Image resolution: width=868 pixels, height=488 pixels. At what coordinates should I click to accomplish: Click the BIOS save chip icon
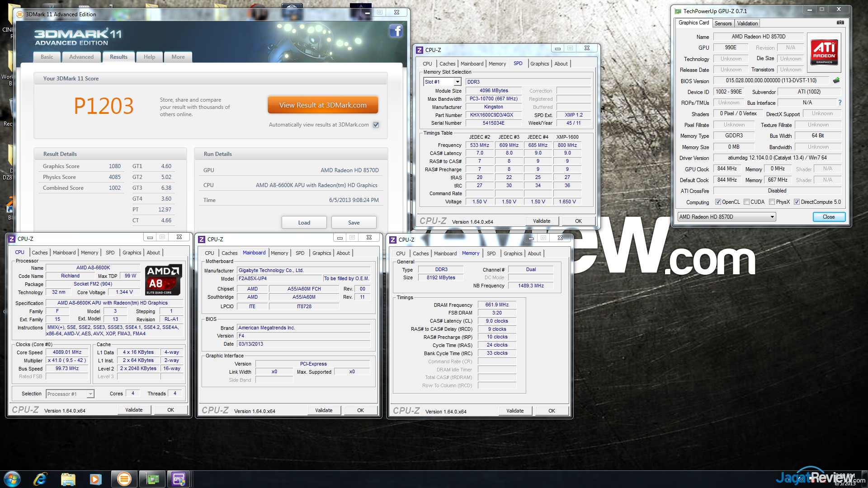[836, 80]
